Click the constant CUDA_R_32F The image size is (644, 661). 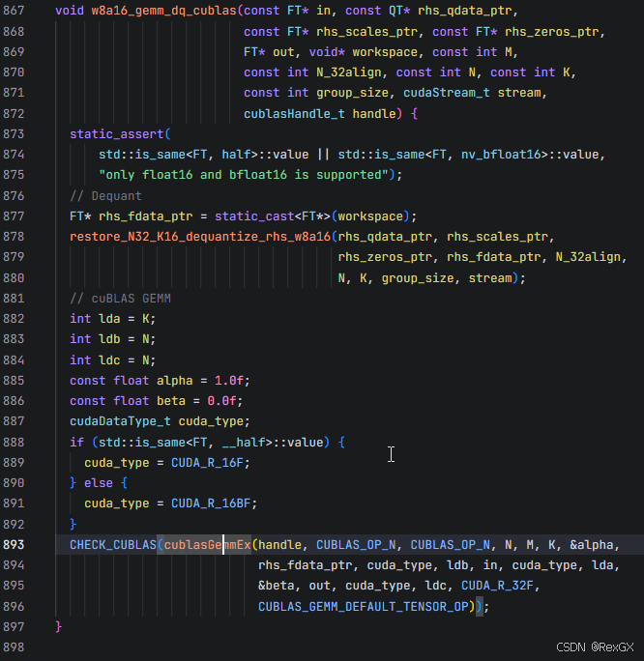[497, 586]
